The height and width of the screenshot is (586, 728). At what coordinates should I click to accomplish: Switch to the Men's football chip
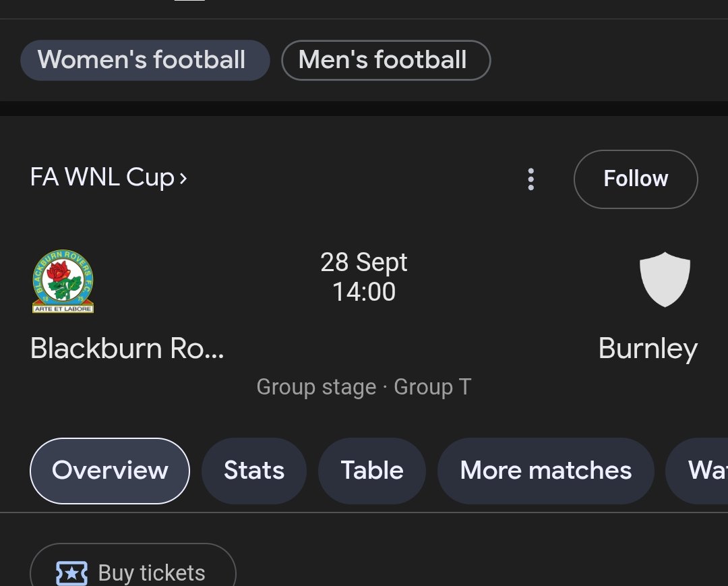coord(386,60)
